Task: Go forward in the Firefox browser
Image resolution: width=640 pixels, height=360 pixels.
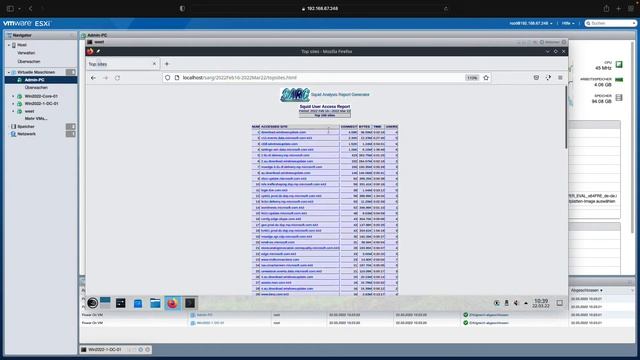Action: point(105,78)
